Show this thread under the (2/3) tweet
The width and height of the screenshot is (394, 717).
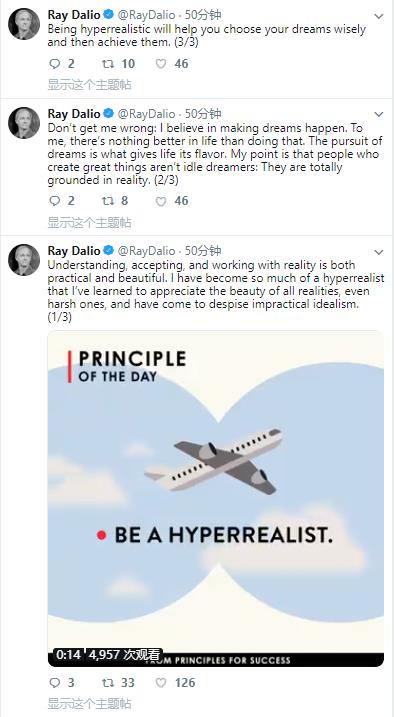pyautogui.click(x=90, y=223)
